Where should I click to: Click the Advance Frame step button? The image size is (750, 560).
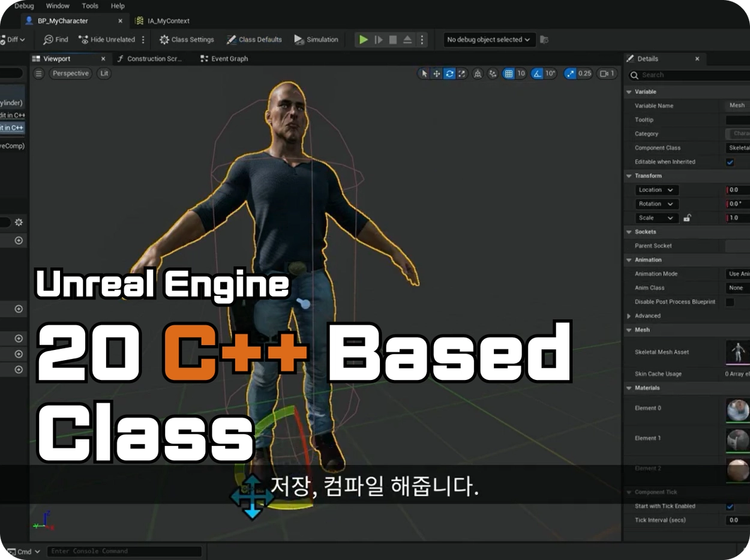[379, 40]
